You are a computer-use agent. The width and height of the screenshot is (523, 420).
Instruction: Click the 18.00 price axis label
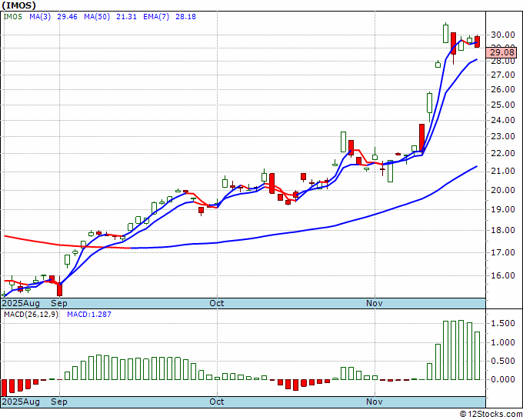pos(502,230)
